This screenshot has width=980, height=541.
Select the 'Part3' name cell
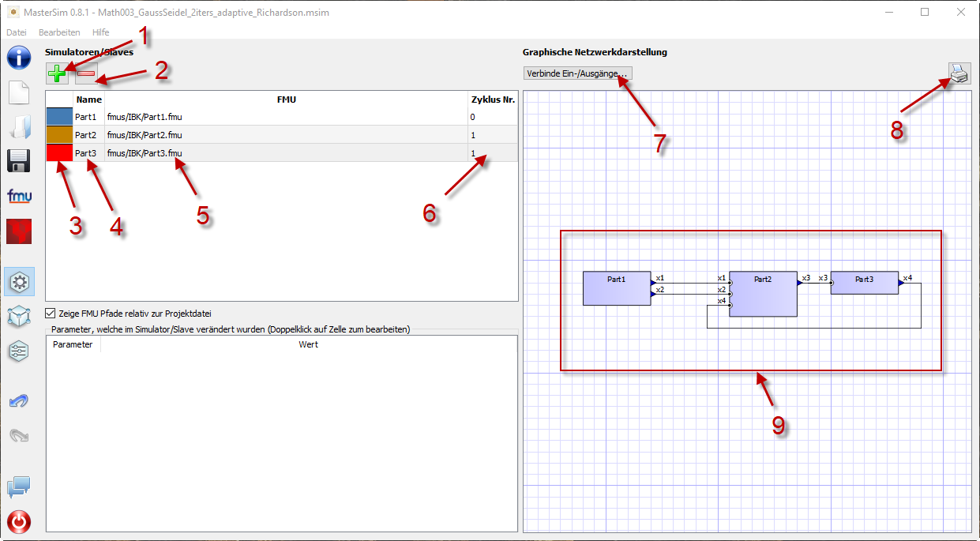pyautogui.click(x=88, y=153)
